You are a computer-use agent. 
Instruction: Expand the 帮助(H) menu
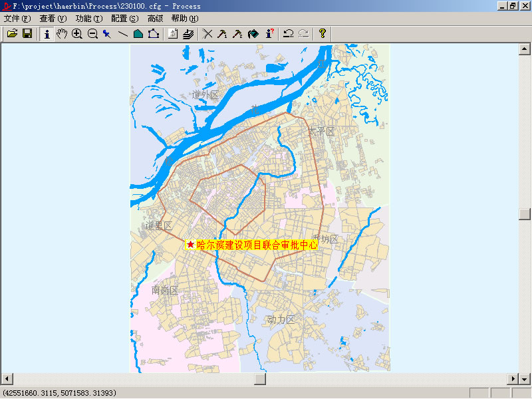point(185,19)
